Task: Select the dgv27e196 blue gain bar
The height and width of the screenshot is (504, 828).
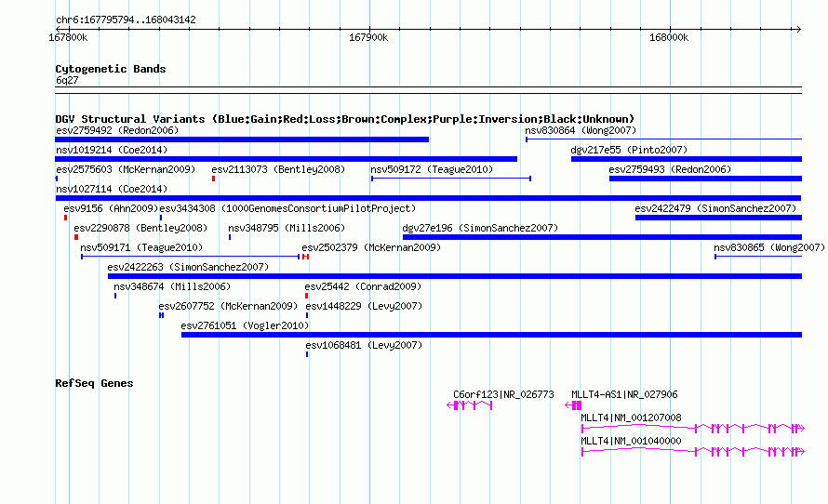Action: click(602, 237)
